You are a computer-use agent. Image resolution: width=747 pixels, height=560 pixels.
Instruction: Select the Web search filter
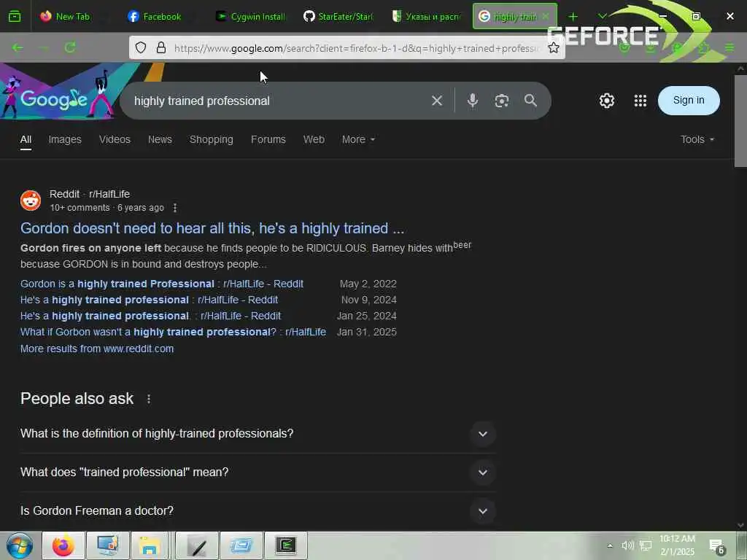tap(314, 139)
